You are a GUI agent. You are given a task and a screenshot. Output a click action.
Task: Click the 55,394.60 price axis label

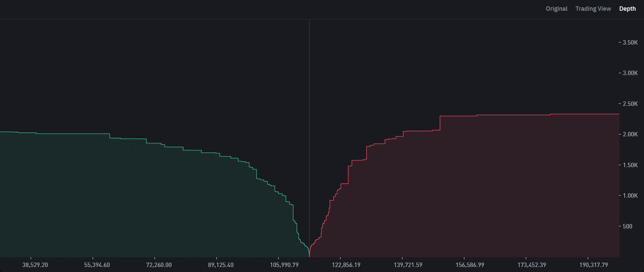(97, 265)
